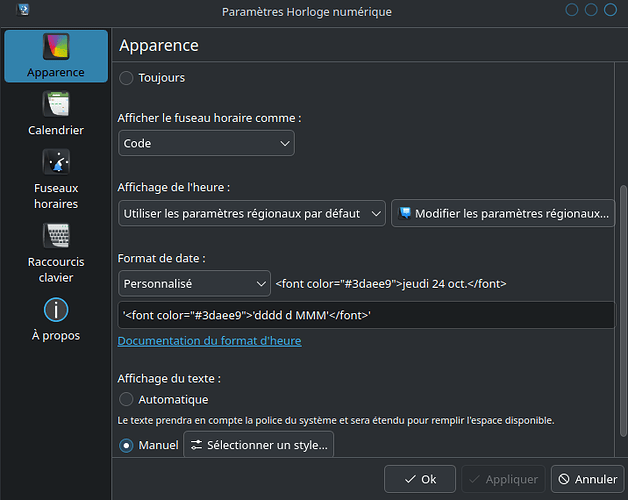Click the custom date format text field

[366, 315]
